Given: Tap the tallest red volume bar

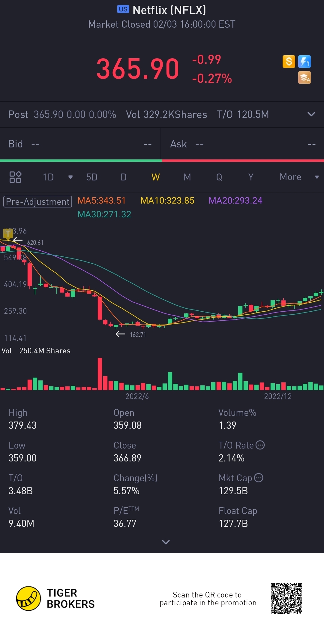Looking at the screenshot, I should (100, 374).
